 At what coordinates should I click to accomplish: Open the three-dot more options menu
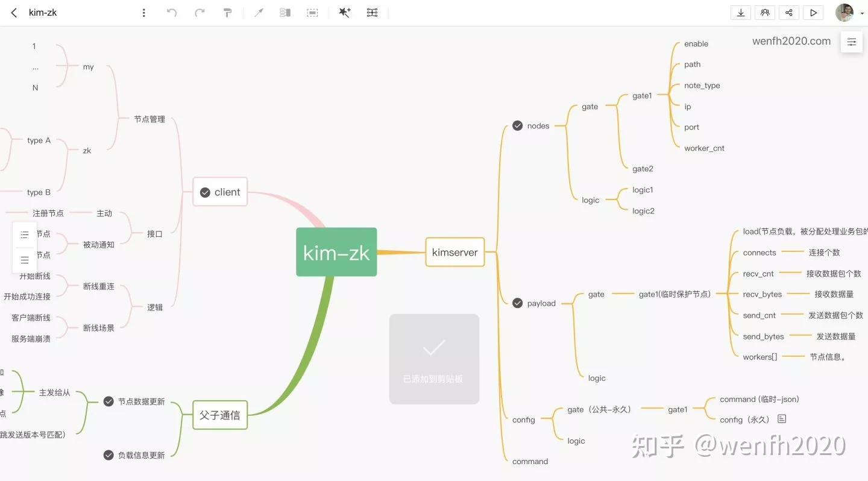point(143,13)
